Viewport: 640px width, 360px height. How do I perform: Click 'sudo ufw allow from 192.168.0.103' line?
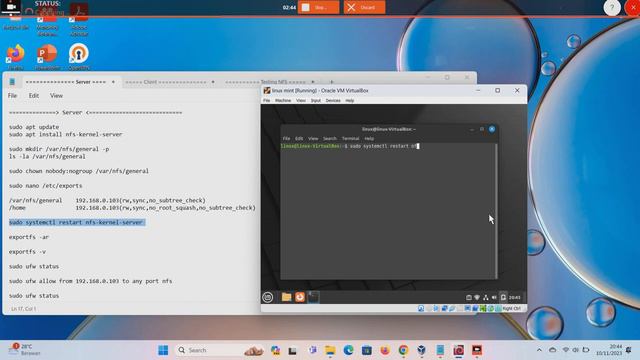90,281
